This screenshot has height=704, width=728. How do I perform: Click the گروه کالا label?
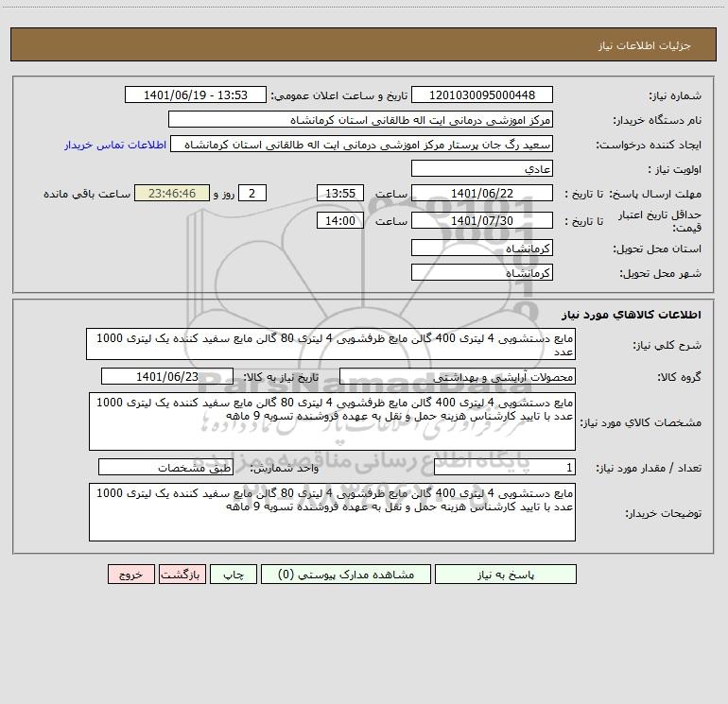coord(679,377)
